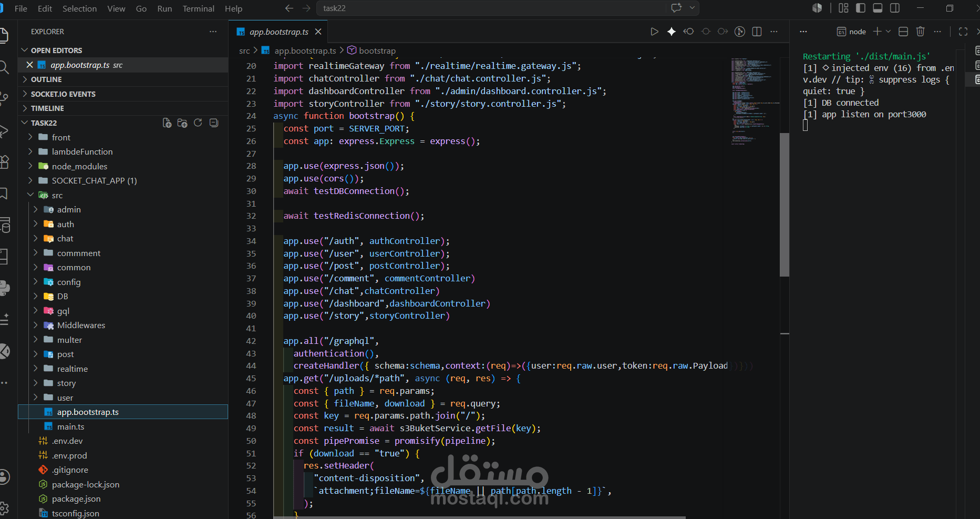
Task: Click the task22 command center search box
Action: [492, 8]
